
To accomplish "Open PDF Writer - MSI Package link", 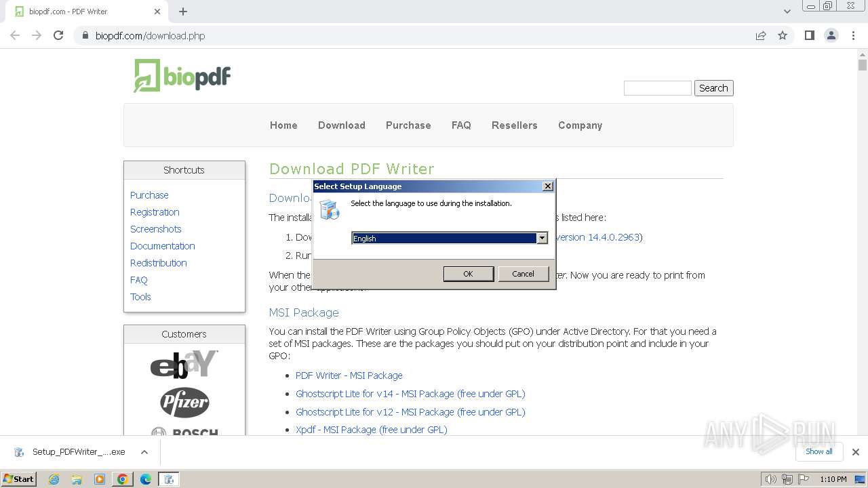I will click(349, 375).
